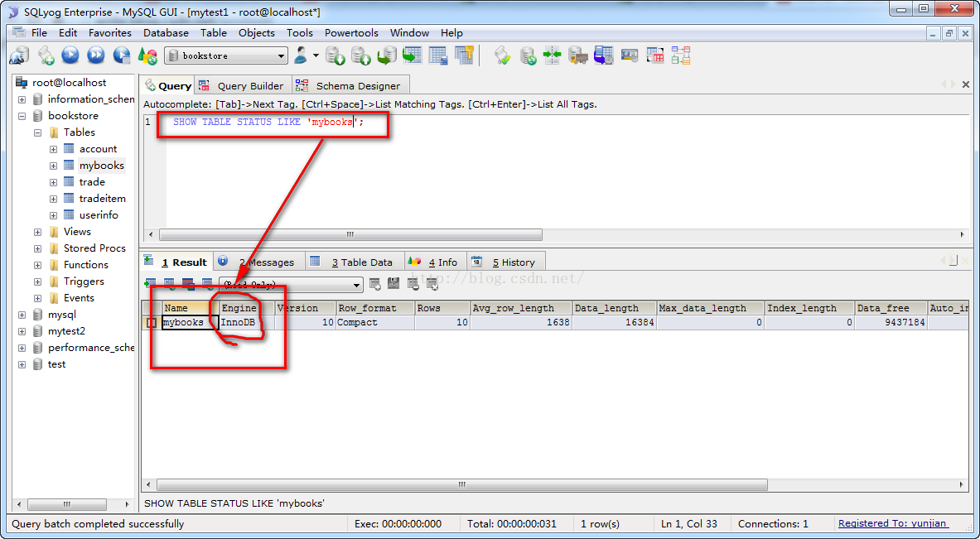Click the Registered To: yunjian link
980x539 pixels.
tap(893, 523)
